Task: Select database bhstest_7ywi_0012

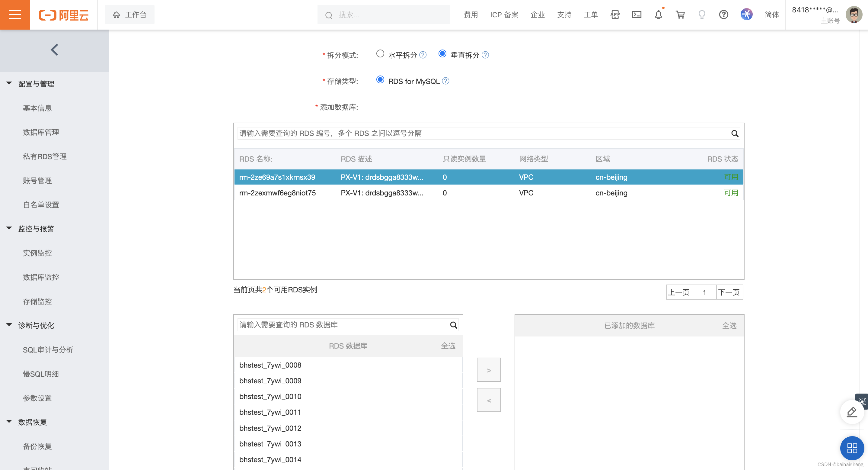Action: pyautogui.click(x=348, y=428)
